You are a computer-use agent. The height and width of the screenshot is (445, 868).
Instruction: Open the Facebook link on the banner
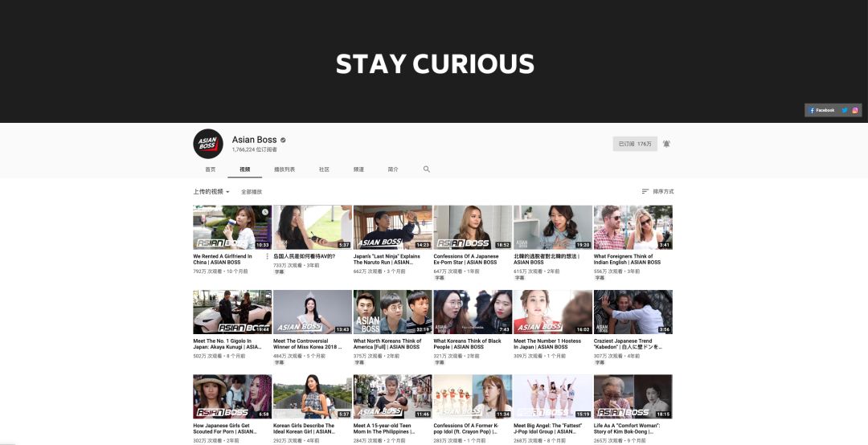tap(822, 110)
